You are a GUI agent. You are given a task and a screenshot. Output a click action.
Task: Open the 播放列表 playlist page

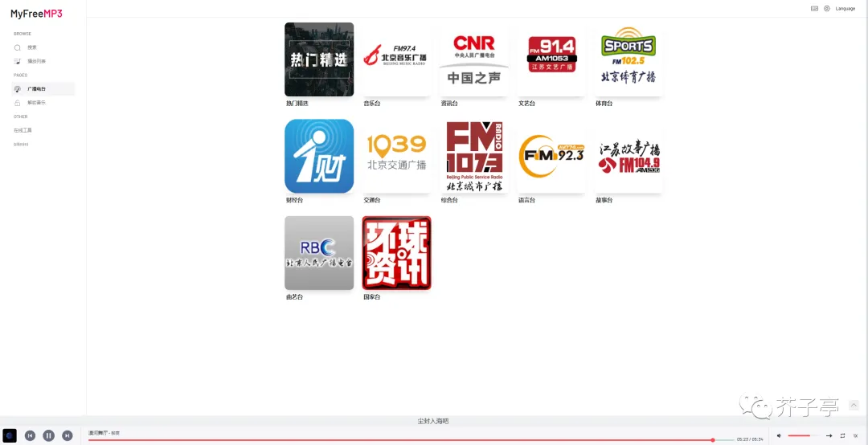point(36,61)
